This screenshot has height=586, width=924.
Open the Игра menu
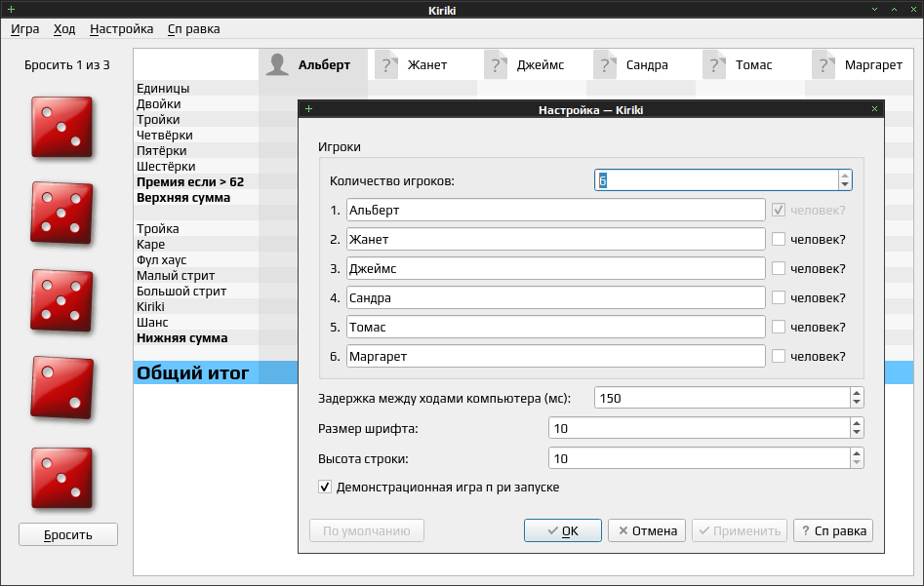[24, 29]
